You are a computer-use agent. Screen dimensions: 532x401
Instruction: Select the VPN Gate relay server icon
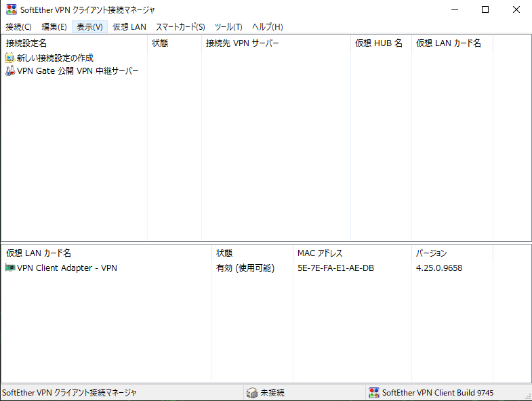(x=9, y=71)
